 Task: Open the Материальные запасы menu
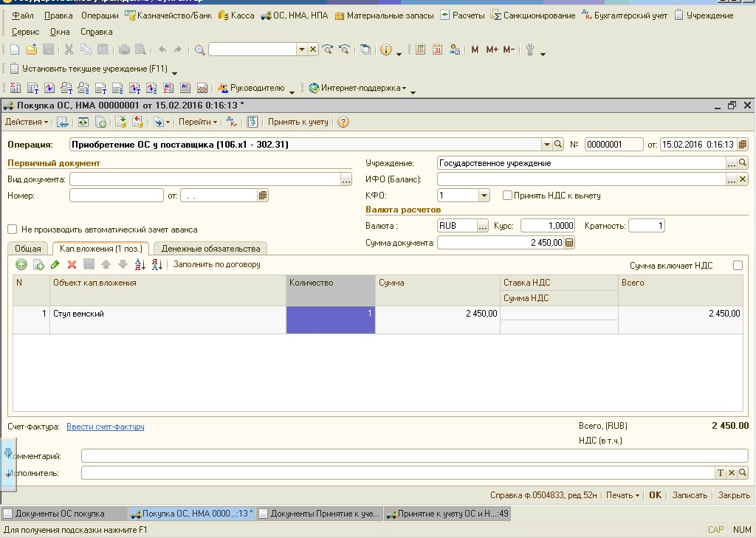(x=385, y=15)
